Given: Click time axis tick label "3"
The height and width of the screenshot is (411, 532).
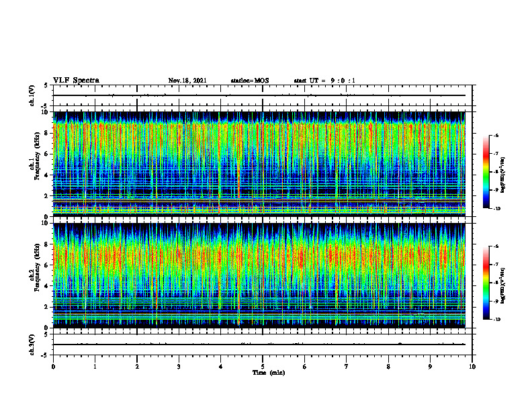Looking at the screenshot, I should (179, 367).
